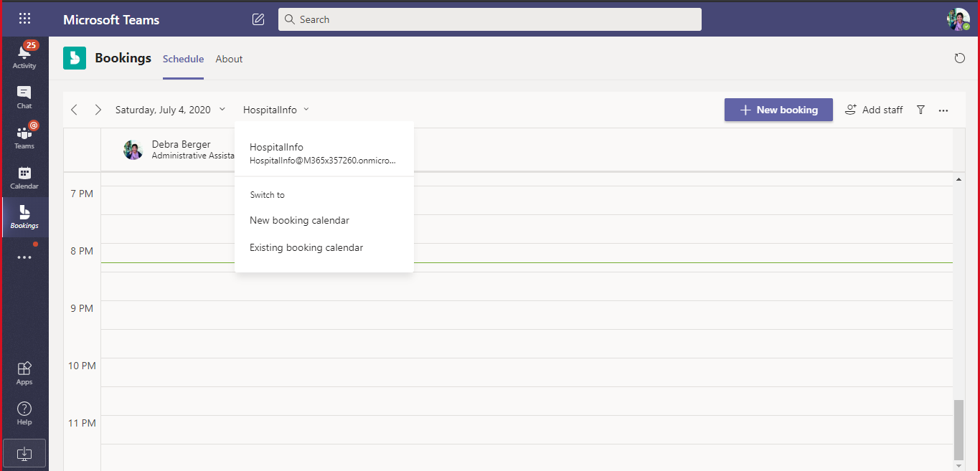
Task: Go to previous day with left arrow
Action: 75,110
